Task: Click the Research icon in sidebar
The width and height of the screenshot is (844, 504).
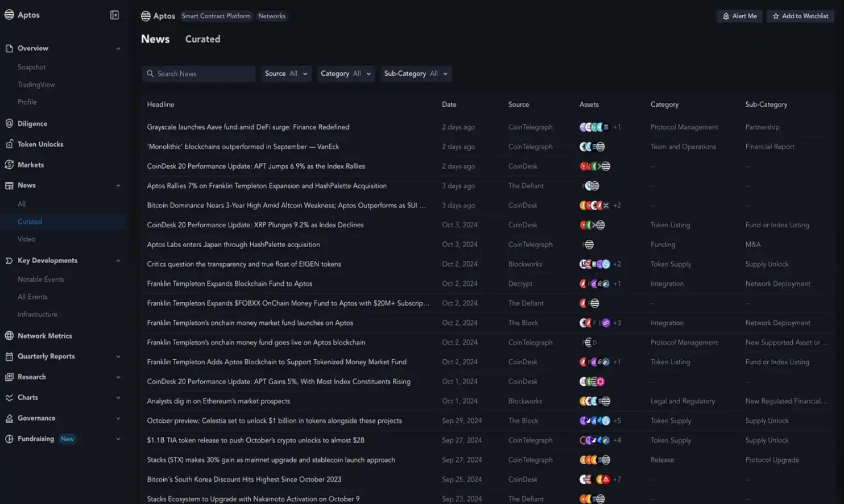Action: coord(9,377)
